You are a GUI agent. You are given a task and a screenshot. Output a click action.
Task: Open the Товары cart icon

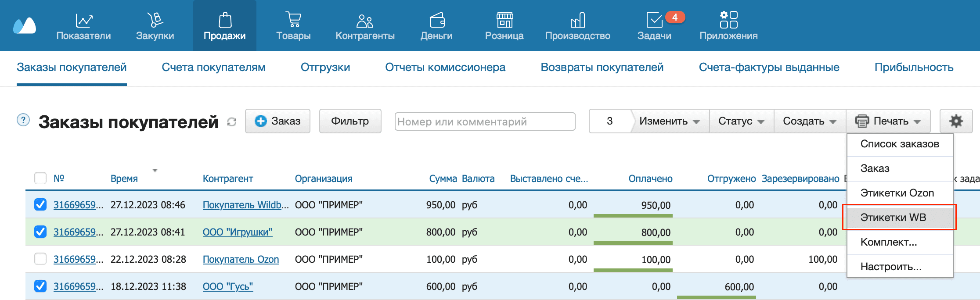tap(293, 20)
